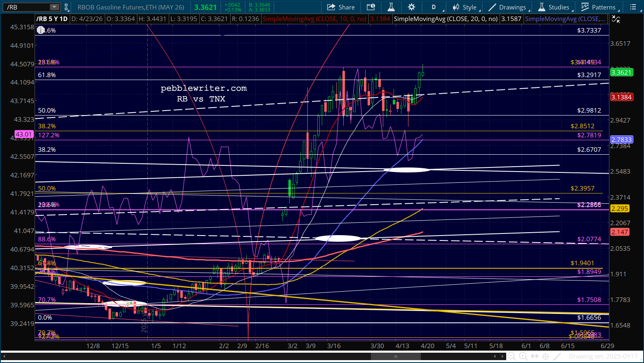Click the pink 43.01 left axis bubble
Screen dimensions: 644x363
(x=24, y=134)
